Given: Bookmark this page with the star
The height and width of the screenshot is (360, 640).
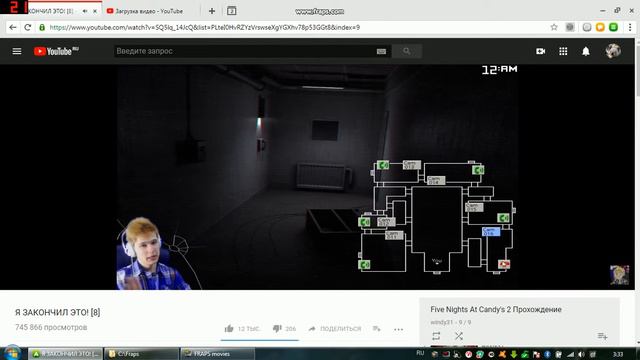Looking at the screenshot, I should coord(554,27).
